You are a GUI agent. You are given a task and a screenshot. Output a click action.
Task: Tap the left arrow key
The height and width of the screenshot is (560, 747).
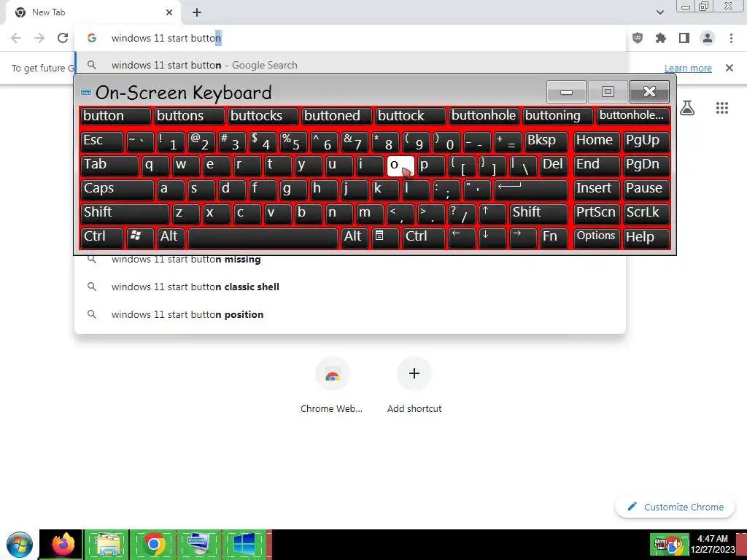[462, 238]
